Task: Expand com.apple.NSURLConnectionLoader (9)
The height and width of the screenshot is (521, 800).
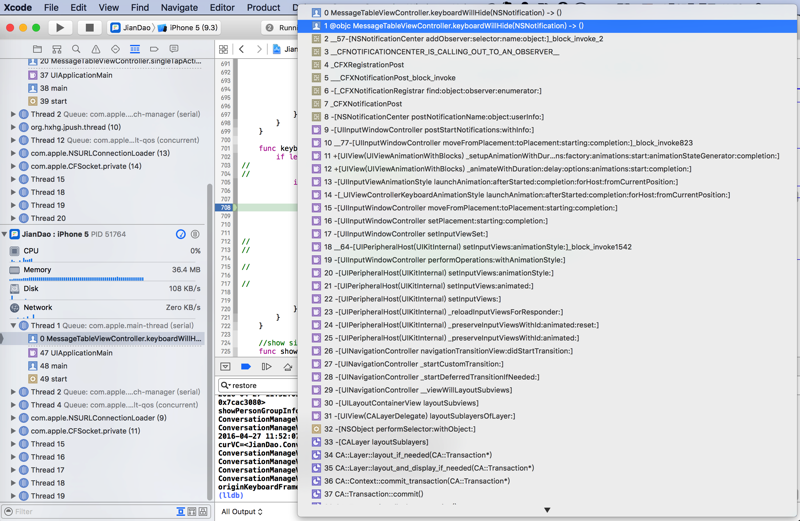Action: (13, 418)
